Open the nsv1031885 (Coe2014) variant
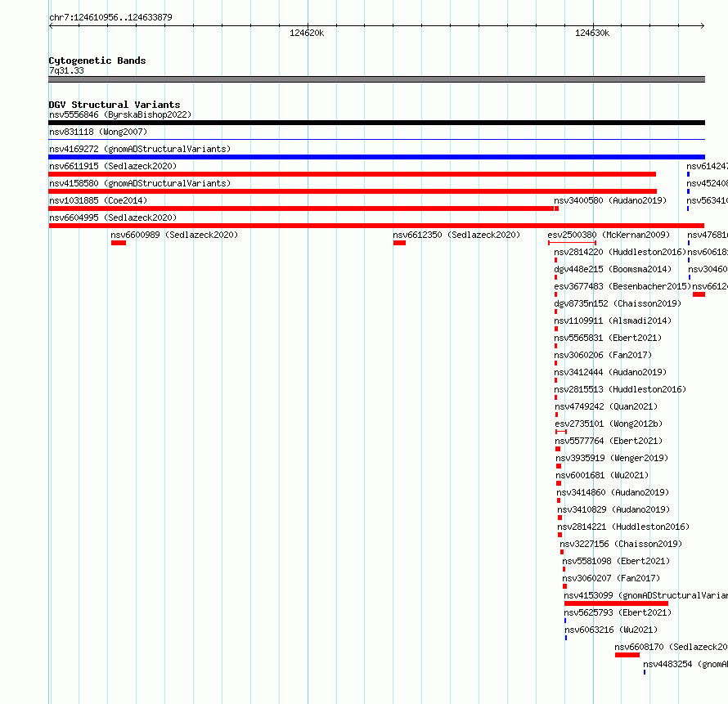This screenshot has width=728, height=704. pyautogui.click(x=98, y=200)
